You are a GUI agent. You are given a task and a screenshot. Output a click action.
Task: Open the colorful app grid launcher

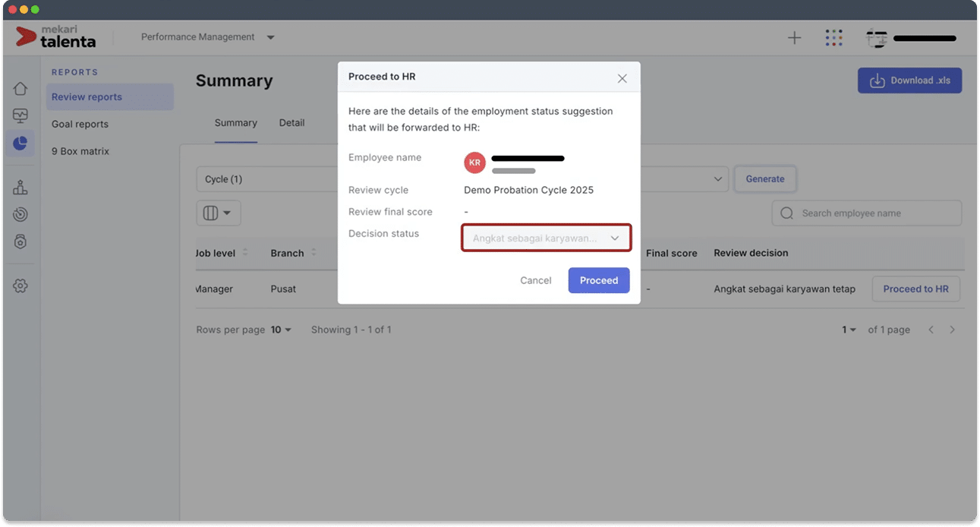pyautogui.click(x=833, y=38)
